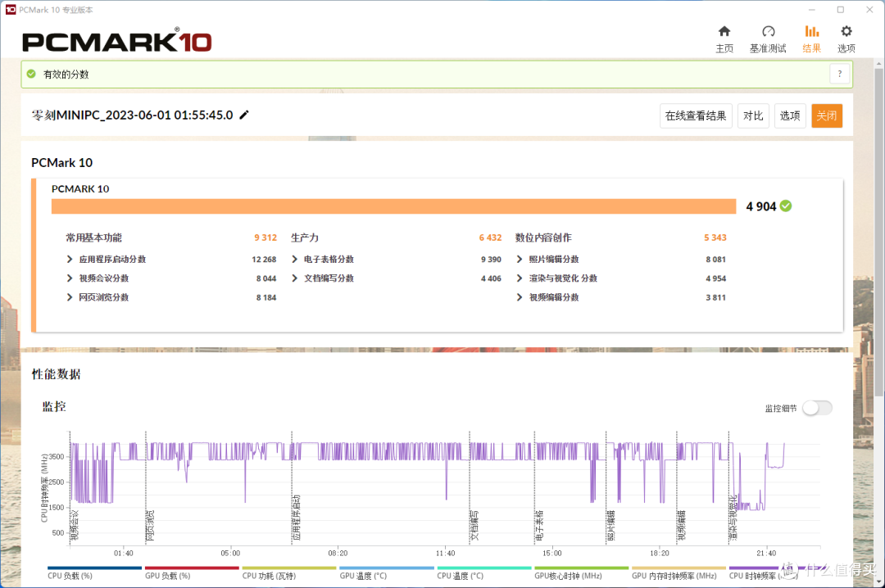Expand 渲染与视觉化 分数 row
885x588 pixels.
[520, 278]
